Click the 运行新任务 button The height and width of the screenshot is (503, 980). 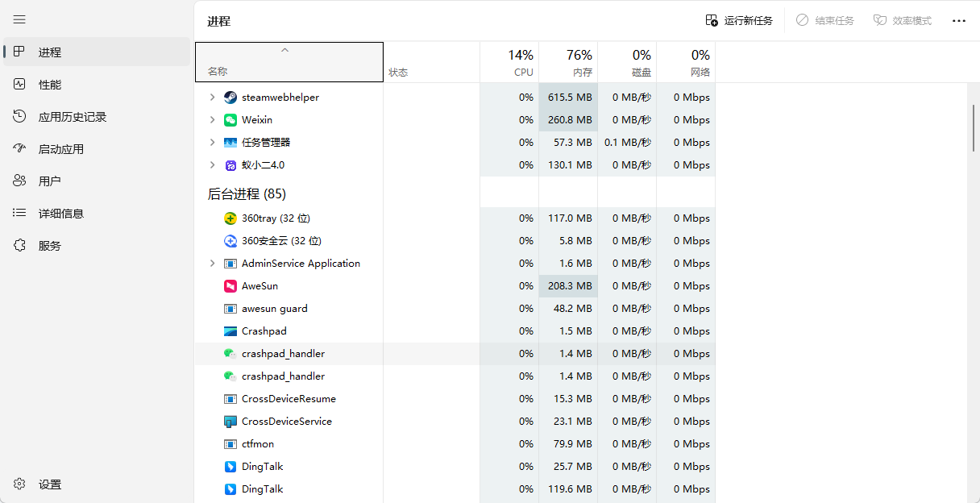[739, 21]
